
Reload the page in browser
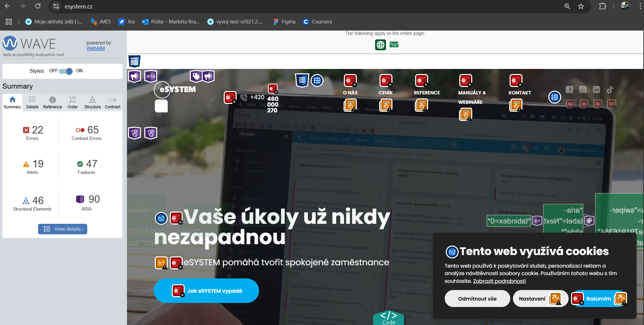tap(38, 6)
